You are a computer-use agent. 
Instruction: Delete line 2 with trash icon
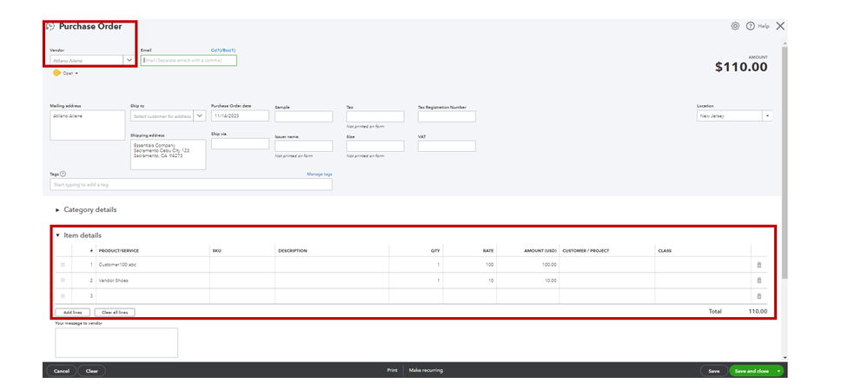click(x=759, y=281)
